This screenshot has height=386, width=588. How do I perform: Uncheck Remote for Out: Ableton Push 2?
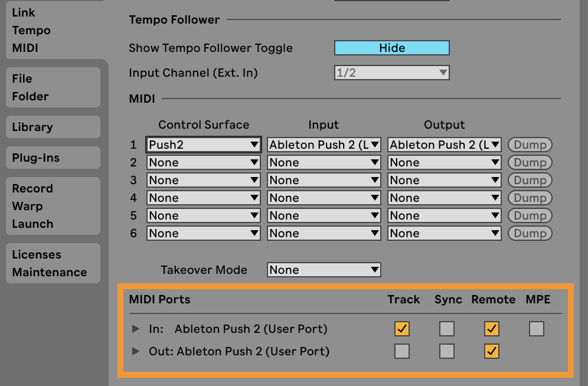[492, 352]
